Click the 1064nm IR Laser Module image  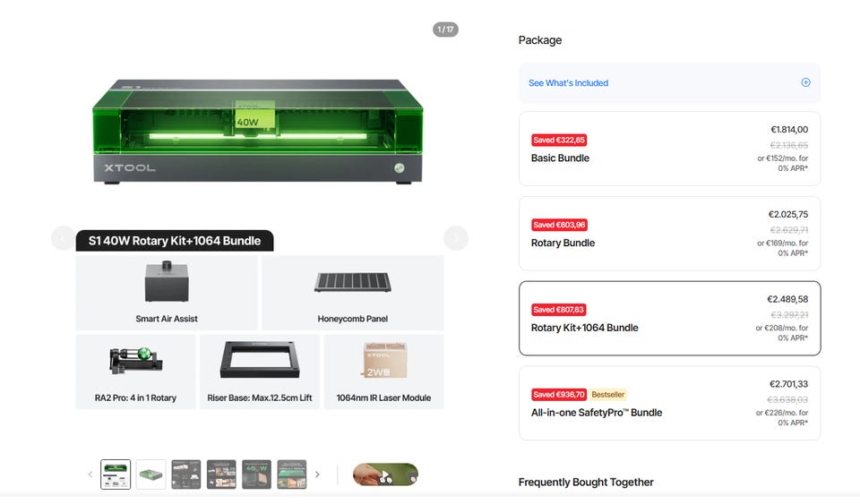(384, 360)
